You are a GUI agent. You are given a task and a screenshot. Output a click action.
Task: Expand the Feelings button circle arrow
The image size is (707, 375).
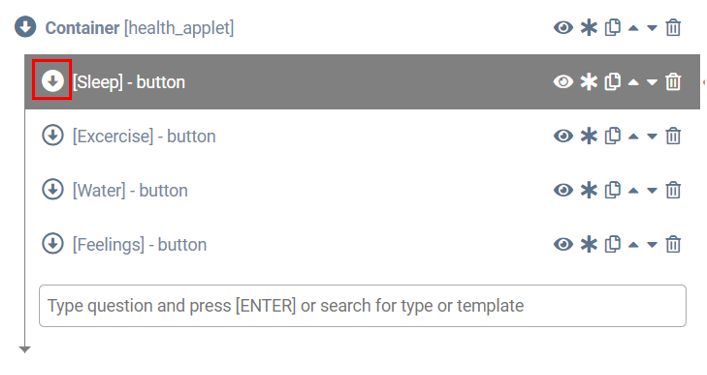pyautogui.click(x=53, y=243)
